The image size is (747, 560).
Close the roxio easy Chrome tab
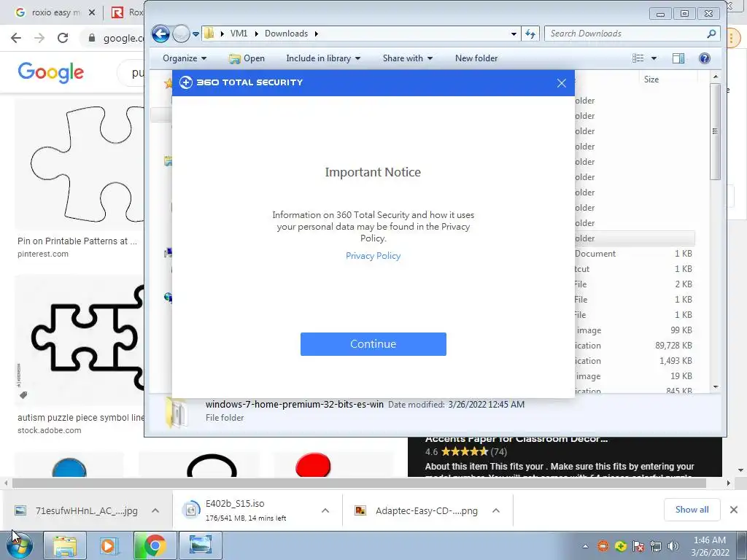(92, 12)
